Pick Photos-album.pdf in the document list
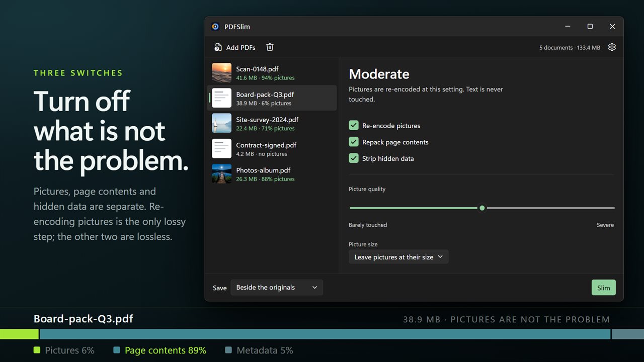Screen dimensions: 644x362 272,174
